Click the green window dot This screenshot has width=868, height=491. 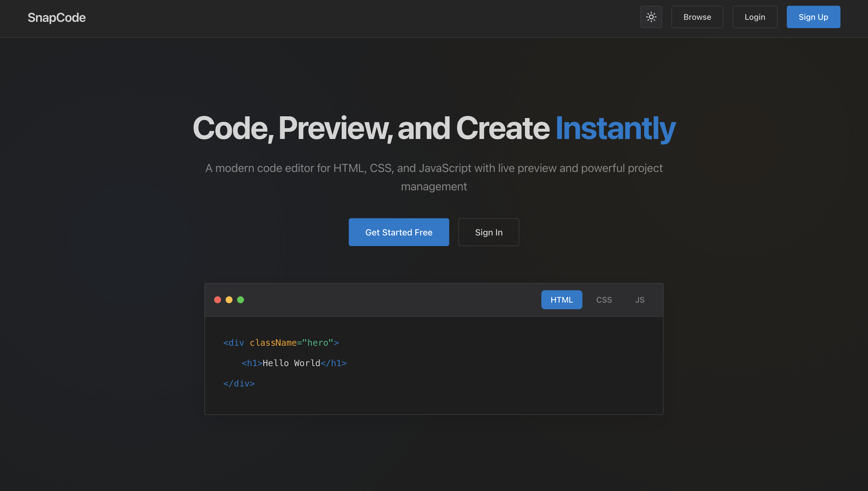(x=240, y=299)
